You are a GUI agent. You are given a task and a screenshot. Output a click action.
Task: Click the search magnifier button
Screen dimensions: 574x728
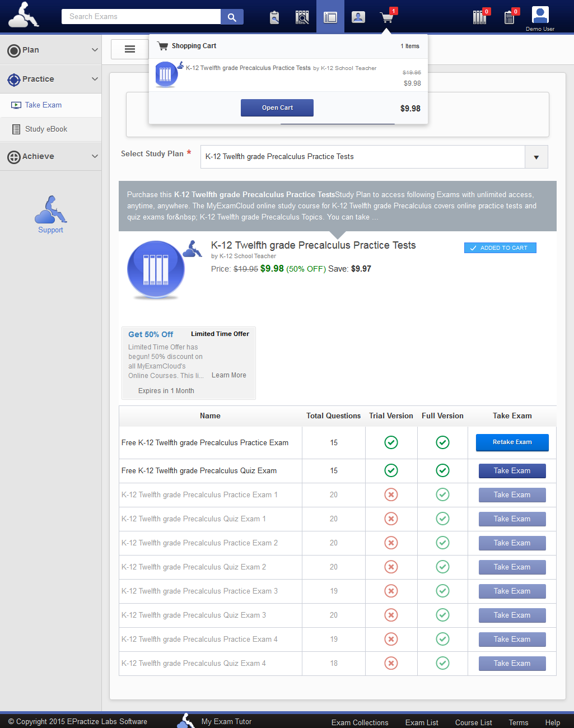pyautogui.click(x=232, y=17)
